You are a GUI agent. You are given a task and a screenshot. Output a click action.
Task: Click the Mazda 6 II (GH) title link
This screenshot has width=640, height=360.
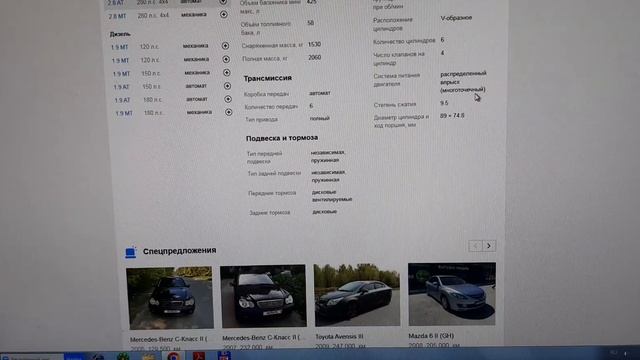click(431, 336)
